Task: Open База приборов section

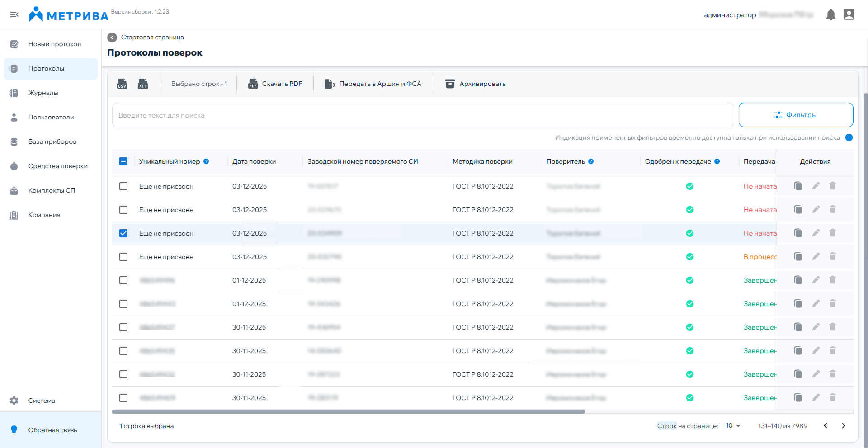Action: tap(52, 142)
